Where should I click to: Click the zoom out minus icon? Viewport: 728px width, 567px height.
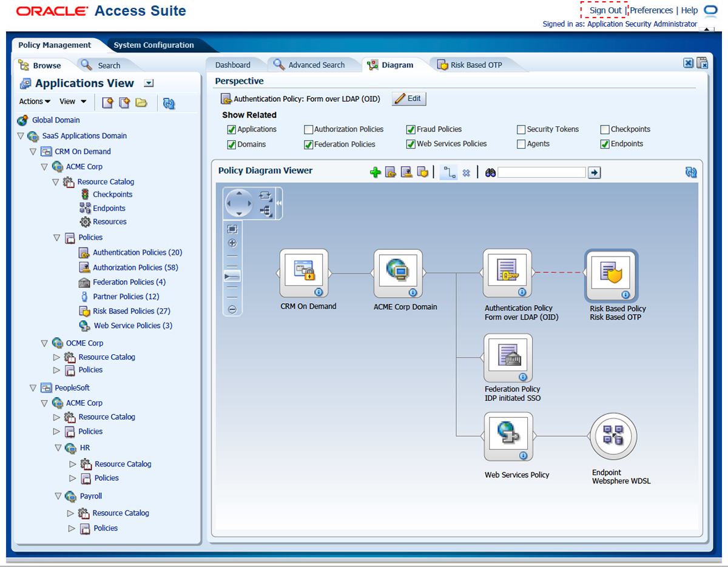click(x=232, y=309)
